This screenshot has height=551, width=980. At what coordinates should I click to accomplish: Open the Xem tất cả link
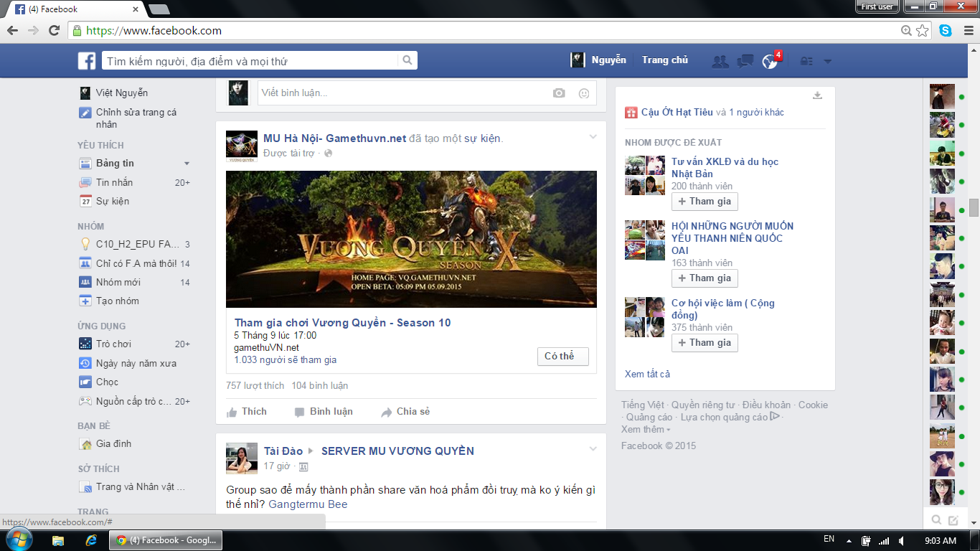(647, 374)
